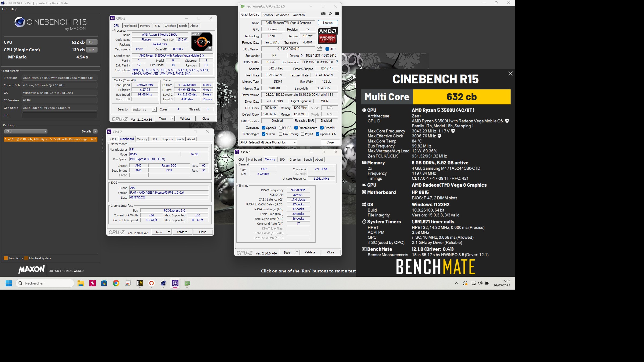The height and width of the screenshot is (362, 644).
Task: Open File Explorer from the taskbar
Action: tap(81, 283)
